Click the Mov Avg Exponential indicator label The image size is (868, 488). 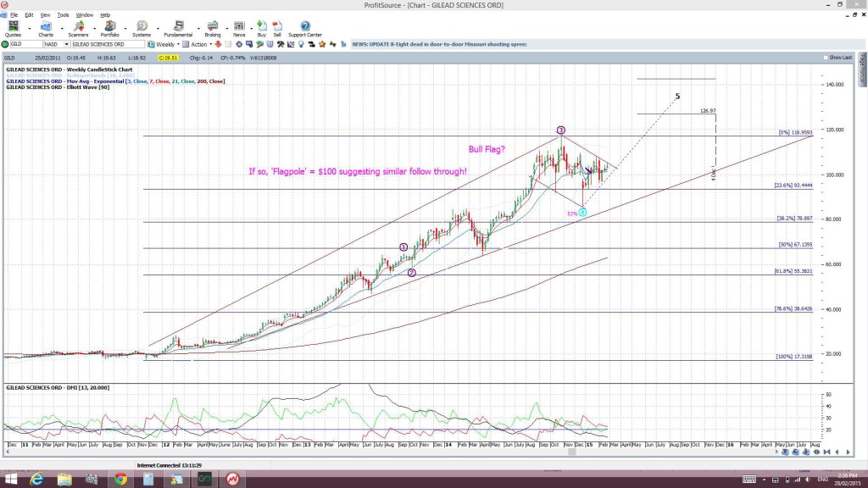click(115, 81)
